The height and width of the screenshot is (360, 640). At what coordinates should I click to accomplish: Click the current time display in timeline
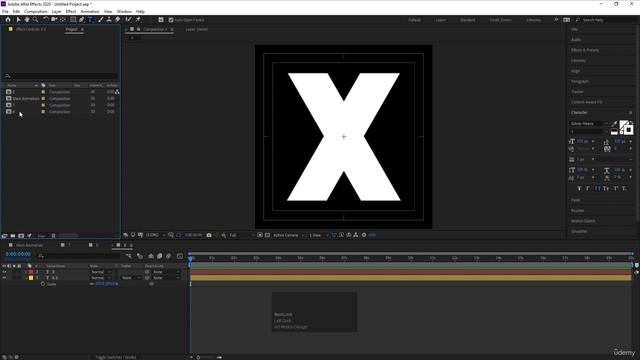click(x=18, y=254)
